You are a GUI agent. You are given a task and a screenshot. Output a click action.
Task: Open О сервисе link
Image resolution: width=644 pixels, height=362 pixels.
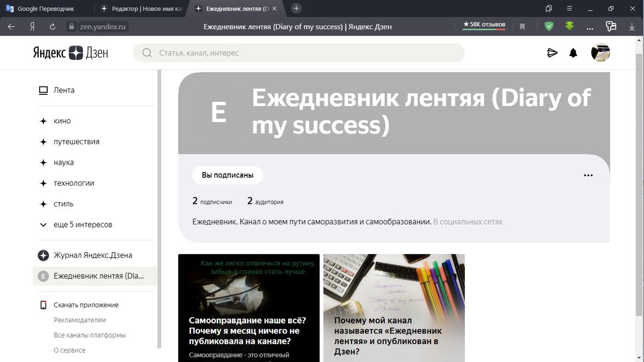click(69, 350)
